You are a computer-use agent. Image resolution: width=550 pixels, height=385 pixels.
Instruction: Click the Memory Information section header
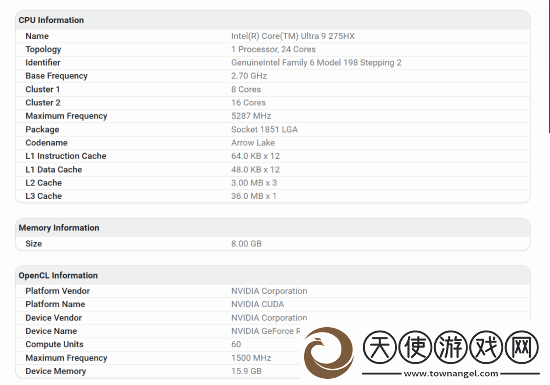[59, 228]
